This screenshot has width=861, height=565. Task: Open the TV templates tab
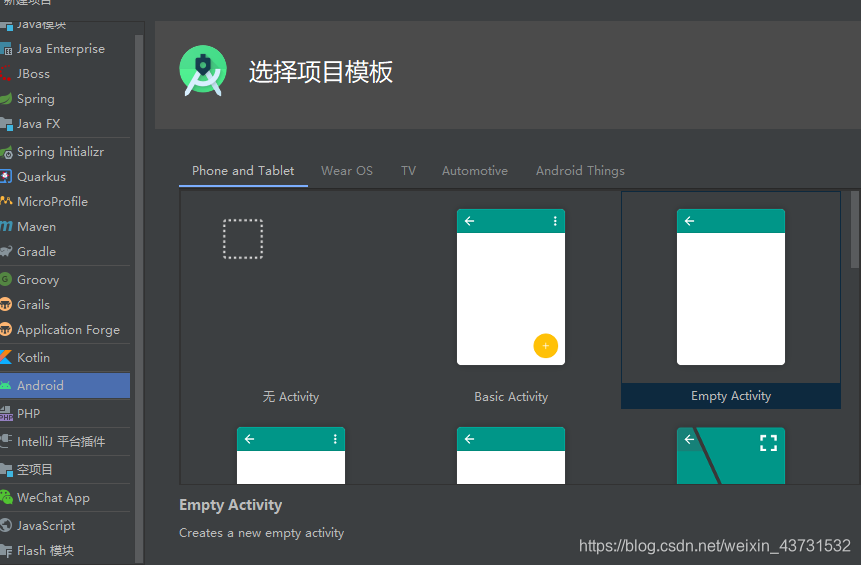409,171
